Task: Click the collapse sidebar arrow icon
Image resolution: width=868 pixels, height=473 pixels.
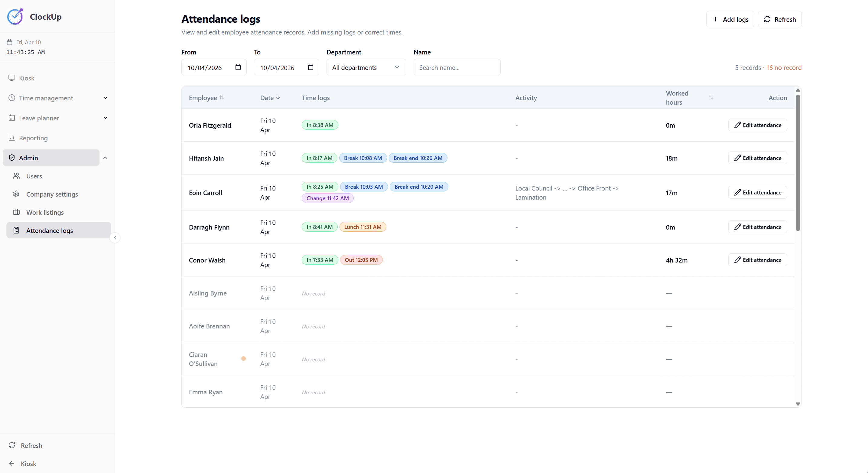Action: 115,238
